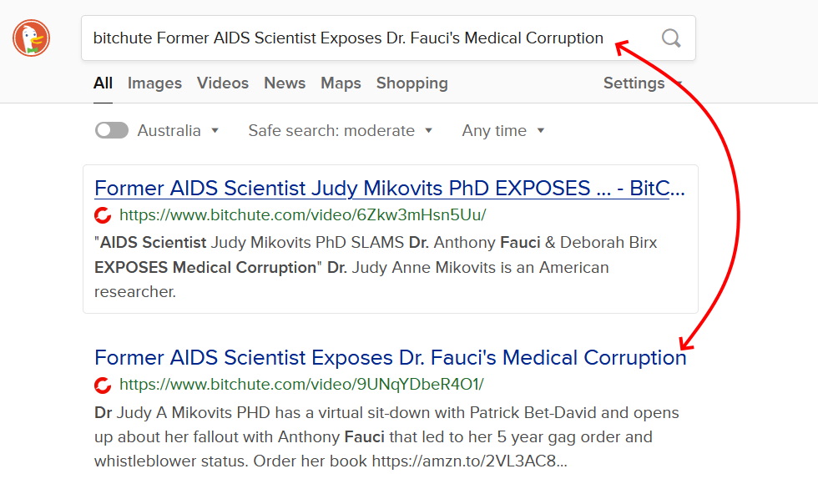This screenshot has height=504, width=818.
Task: Select the All results tab
Action: coord(103,83)
